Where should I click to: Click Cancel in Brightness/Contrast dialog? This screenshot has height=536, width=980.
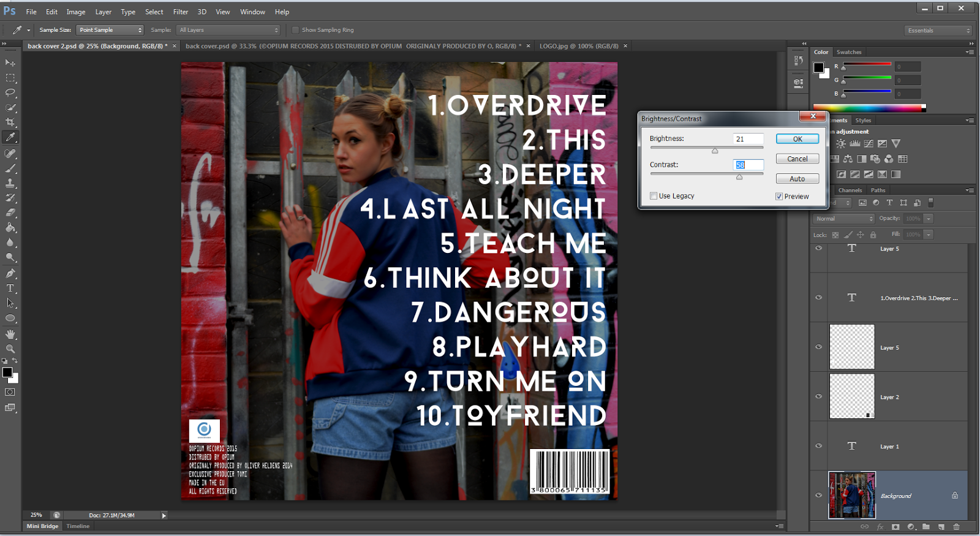point(797,159)
